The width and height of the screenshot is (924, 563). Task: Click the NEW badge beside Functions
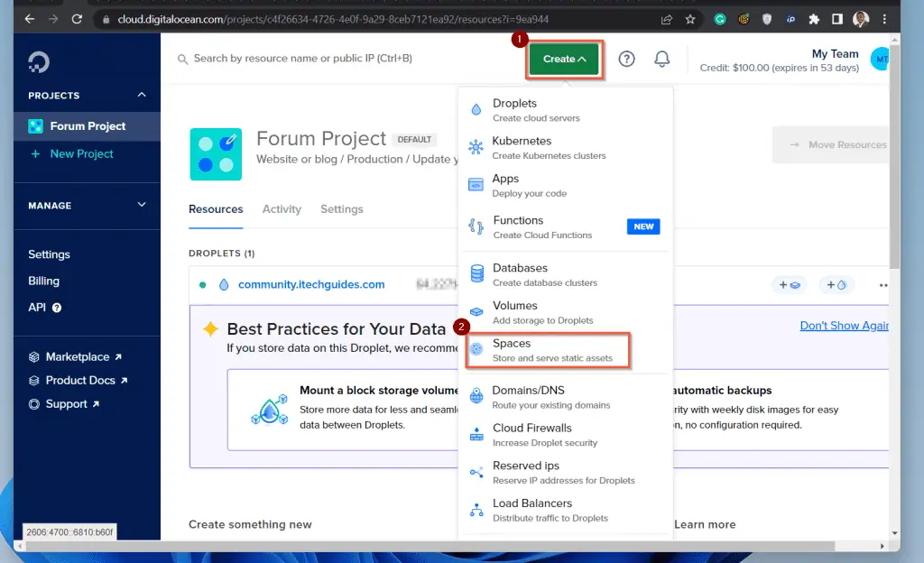[x=643, y=226]
